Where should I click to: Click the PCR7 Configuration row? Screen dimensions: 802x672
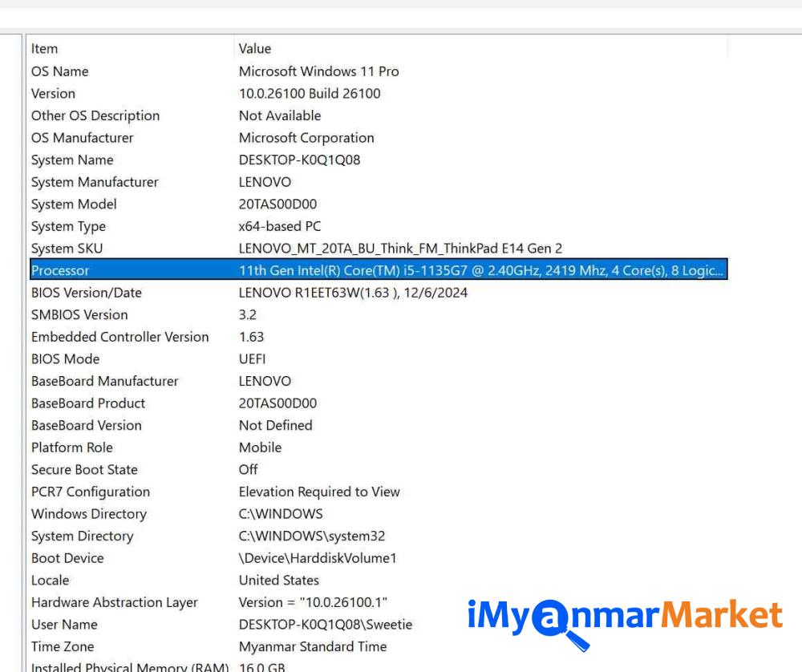point(90,492)
